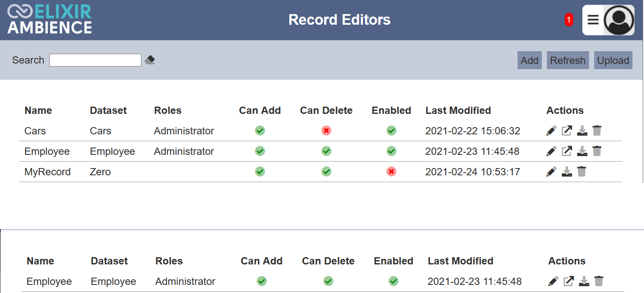The width and height of the screenshot is (644, 293).
Task: Refresh the record editors list
Action: click(x=568, y=60)
